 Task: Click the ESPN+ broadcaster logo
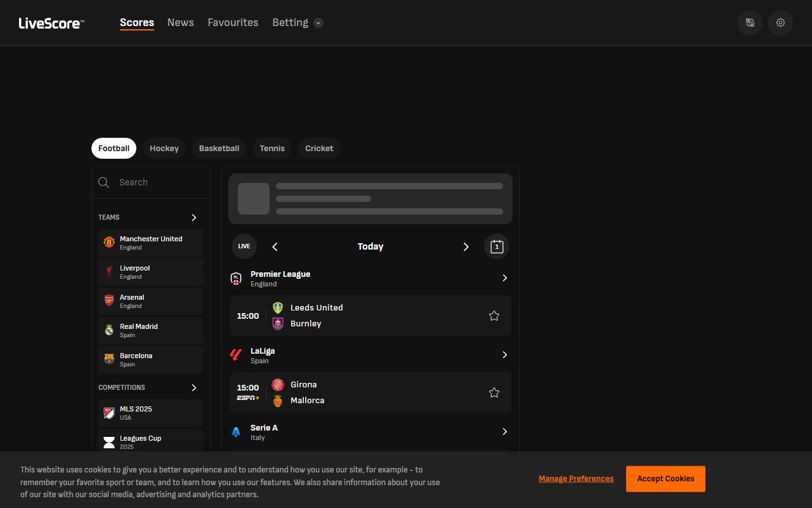[x=248, y=398]
